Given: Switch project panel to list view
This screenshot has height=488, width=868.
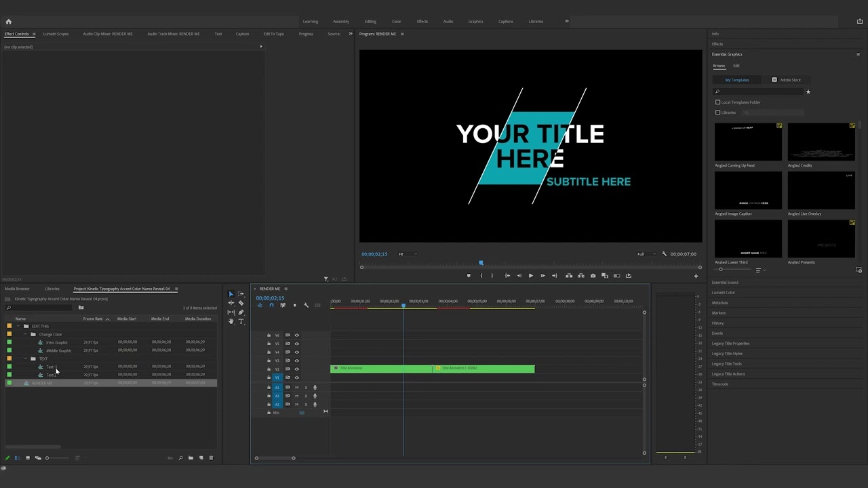Looking at the screenshot, I should pos(18,458).
